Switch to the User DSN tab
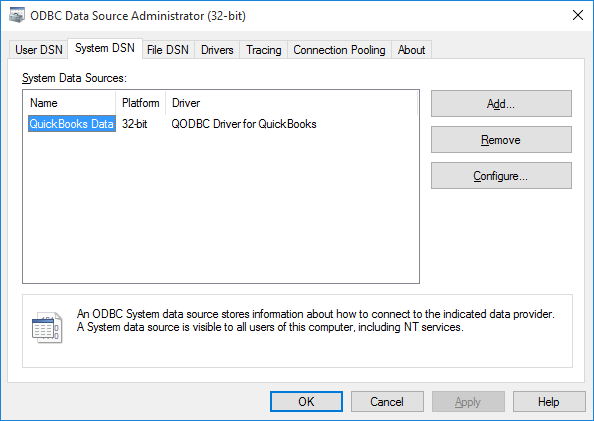 pos(39,50)
